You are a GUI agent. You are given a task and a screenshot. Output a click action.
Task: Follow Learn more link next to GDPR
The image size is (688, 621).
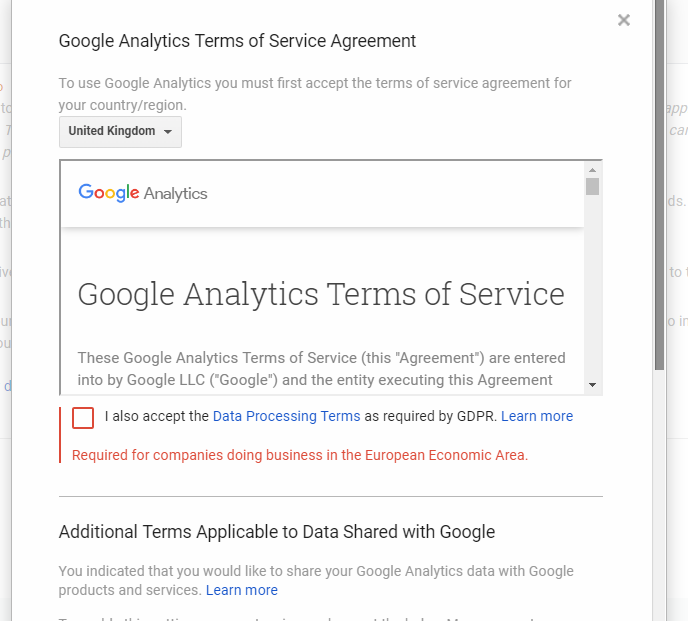tap(537, 416)
